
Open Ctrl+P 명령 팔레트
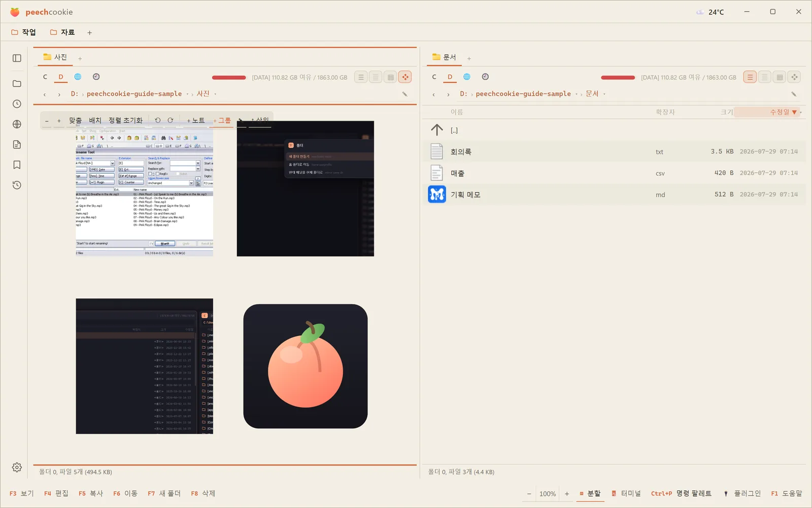tap(681, 493)
